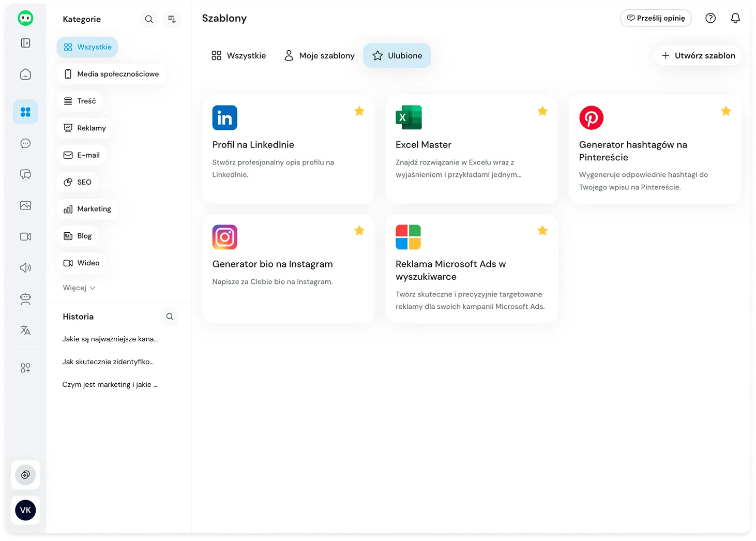Toggle star on Generator hashtagów na Pintereście
This screenshot has height=541, width=756.
coord(726,111)
